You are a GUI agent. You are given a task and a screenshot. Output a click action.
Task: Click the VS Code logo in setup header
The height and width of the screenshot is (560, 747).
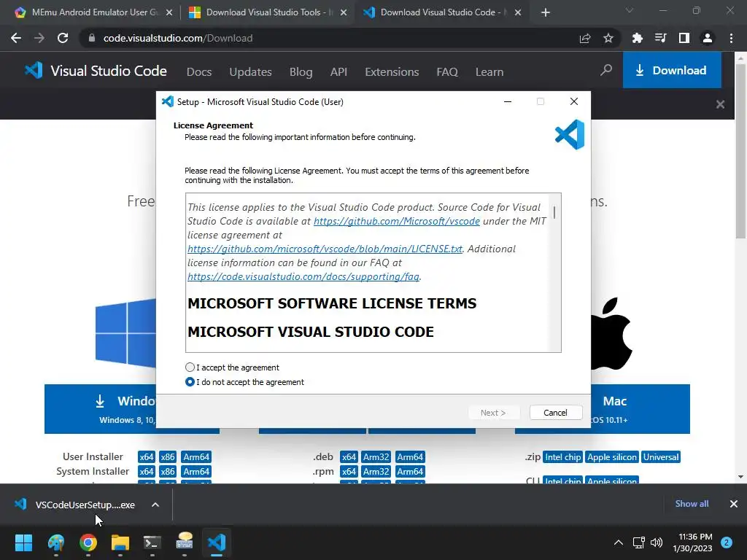coord(570,134)
